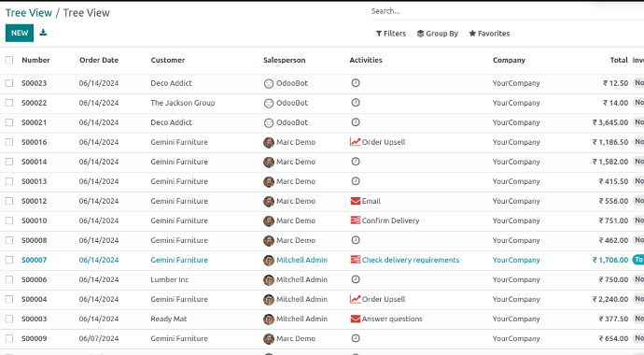
Task: Click the total ₹ 415.50
Action: 613,181
